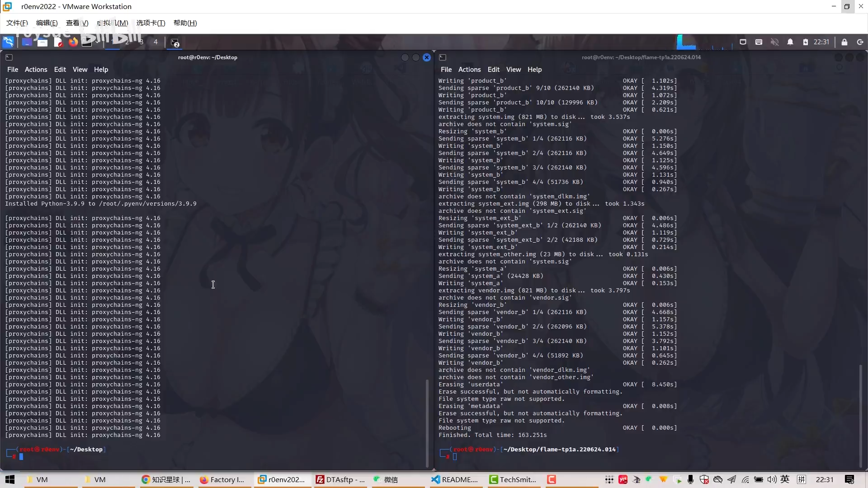The height and width of the screenshot is (488, 868).
Task: Open VMware 编辑(E) menu
Action: point(47,23)
